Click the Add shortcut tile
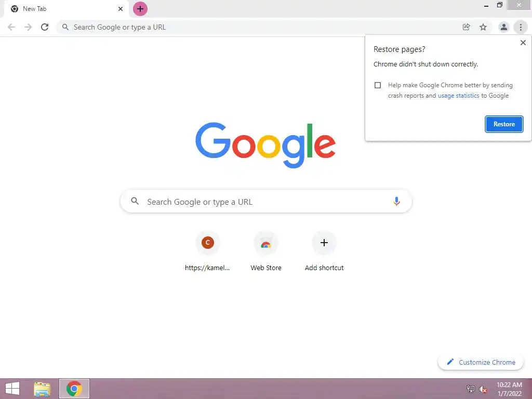This screenshot has height=399, width=532. (x=324, y=251)
